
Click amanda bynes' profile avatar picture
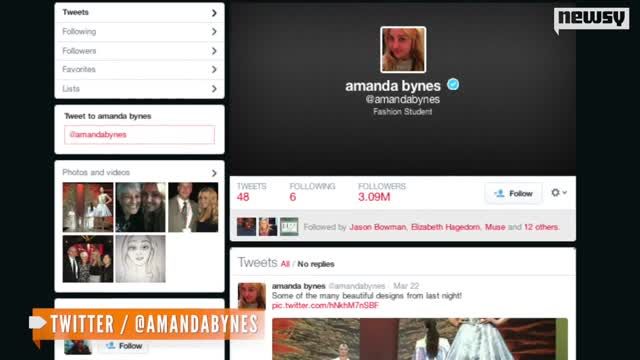pos(403,50)
